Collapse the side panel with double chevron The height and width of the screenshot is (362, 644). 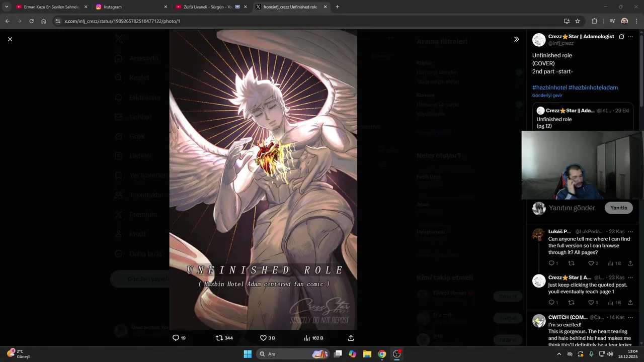pyautogui.click(x=516, y=39)
